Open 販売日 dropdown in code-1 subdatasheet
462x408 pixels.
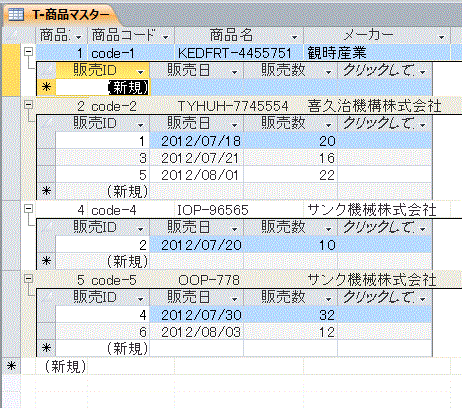point(234,72)
